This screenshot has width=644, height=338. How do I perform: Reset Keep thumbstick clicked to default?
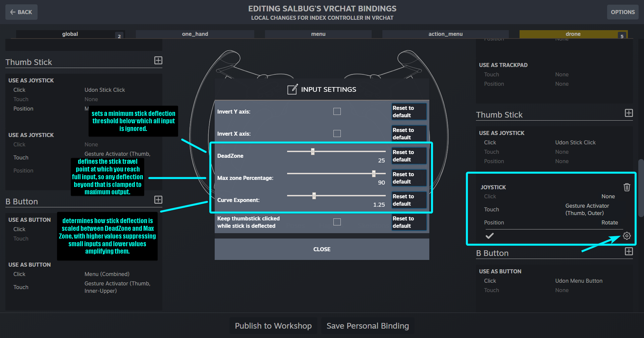click(409, 222)
